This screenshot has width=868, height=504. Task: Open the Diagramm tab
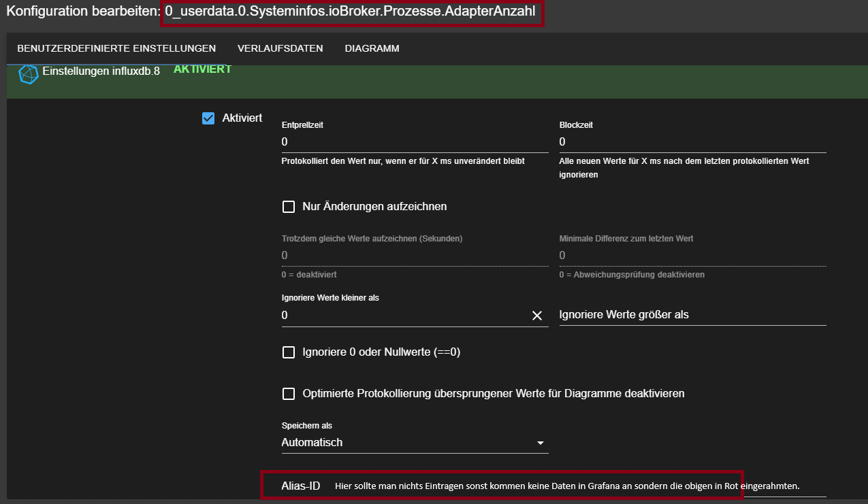(x=372, y=48)
